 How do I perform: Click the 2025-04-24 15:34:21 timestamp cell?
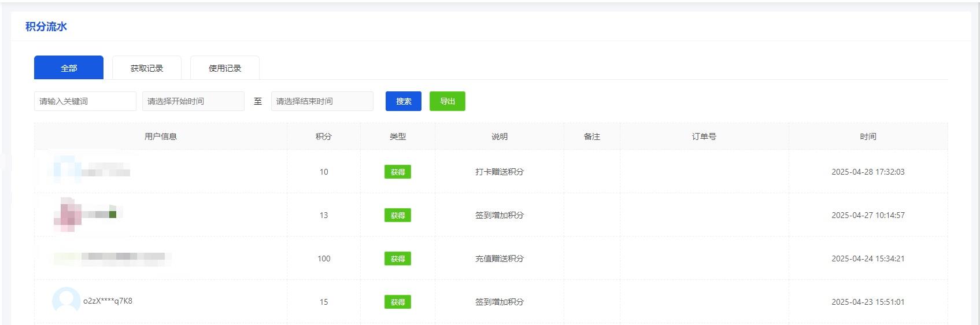tap(868, 258)
